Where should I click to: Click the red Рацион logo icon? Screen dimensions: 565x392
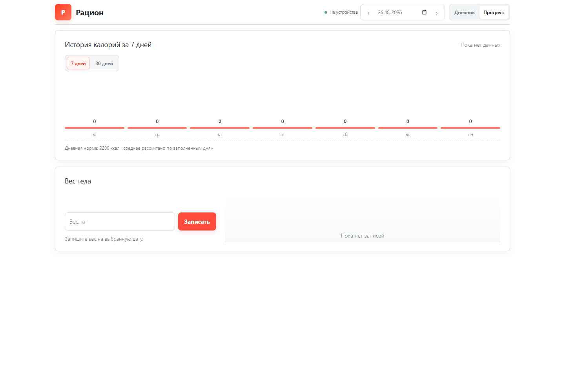(x=63, y=12)
